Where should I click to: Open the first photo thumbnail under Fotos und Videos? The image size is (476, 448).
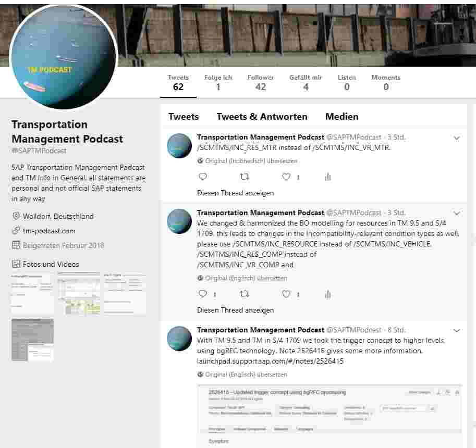tap(32, 293)
